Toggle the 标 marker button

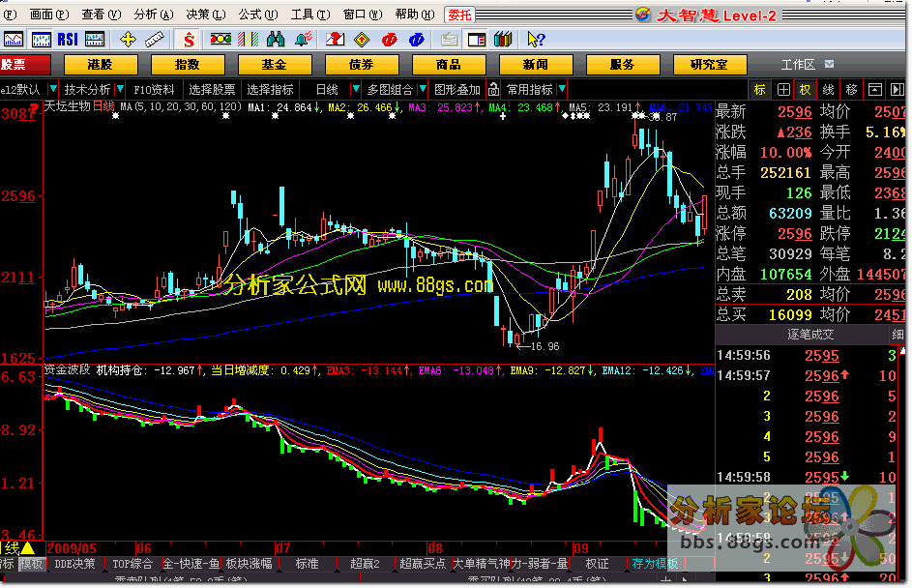pyautogui.click(x=759, y=90)
